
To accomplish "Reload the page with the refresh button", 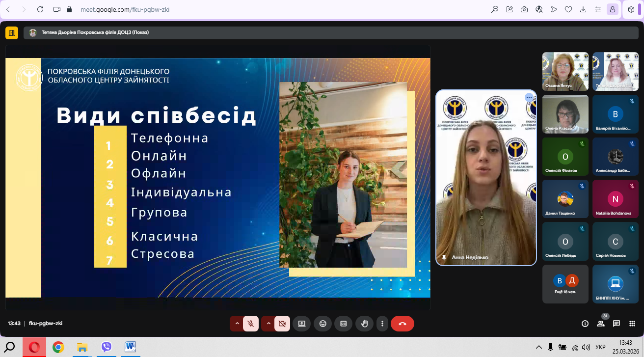I will coord(40,9).
